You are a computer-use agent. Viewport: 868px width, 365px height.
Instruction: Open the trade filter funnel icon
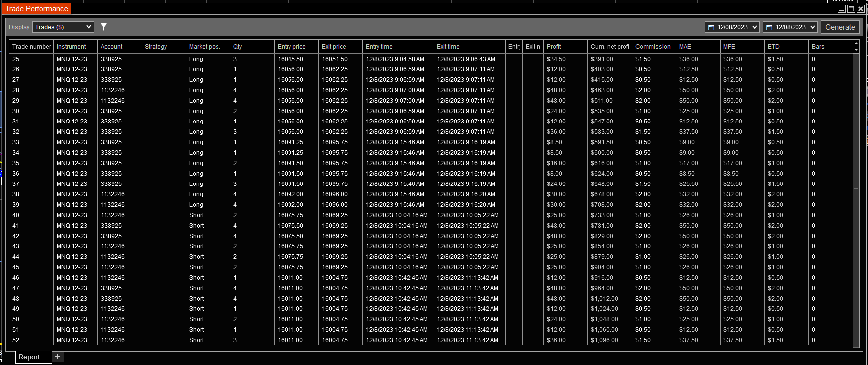pos(104,27)
